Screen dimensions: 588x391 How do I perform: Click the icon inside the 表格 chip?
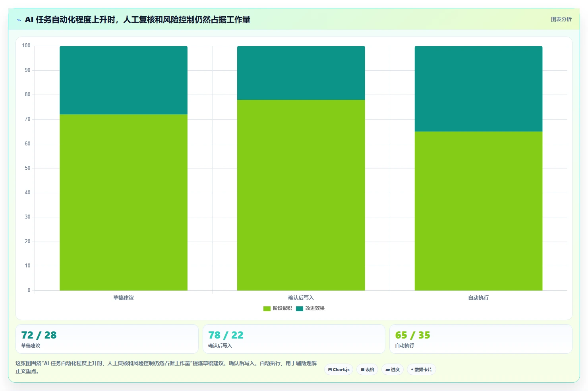coord(362,370)
